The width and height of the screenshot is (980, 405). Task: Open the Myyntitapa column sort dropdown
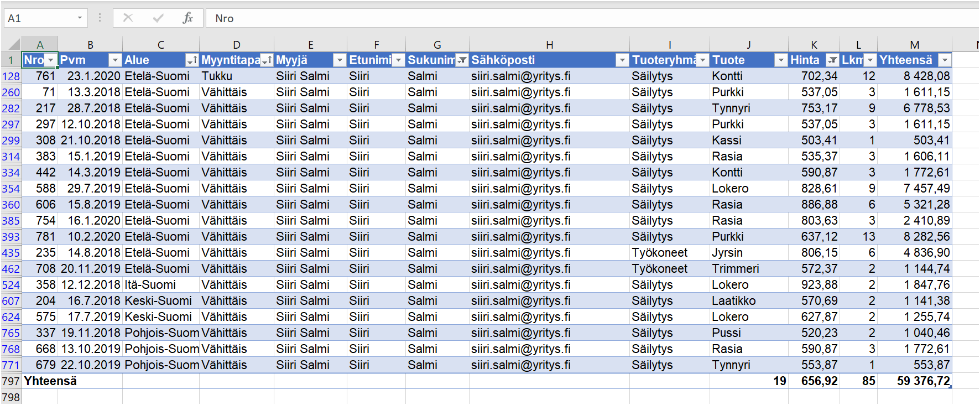[267, 60]
